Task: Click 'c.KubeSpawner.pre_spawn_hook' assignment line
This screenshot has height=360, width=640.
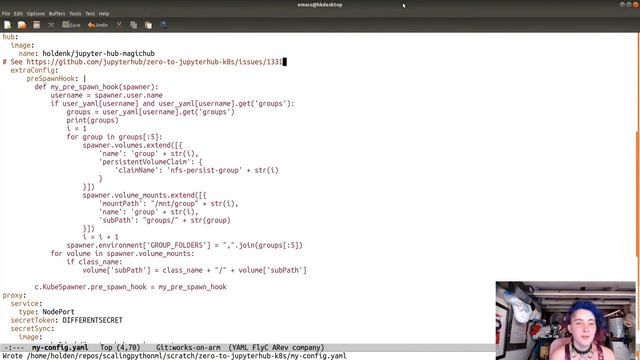Action: pyautogui.click(x=131, y=287)
